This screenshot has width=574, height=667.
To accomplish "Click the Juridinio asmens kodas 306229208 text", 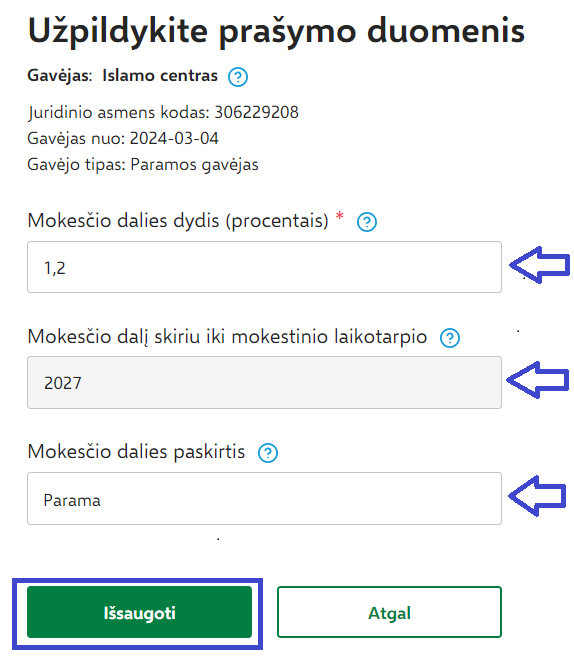I will 163,112.
